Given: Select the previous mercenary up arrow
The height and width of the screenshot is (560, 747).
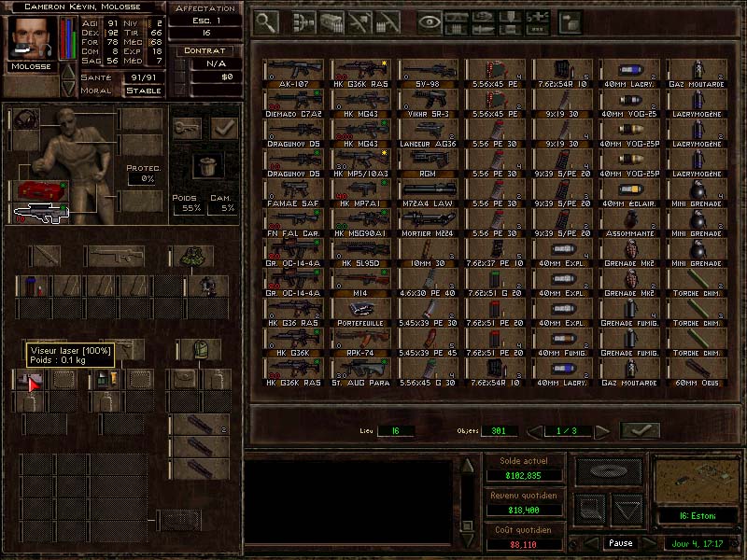Looking at the screenshot, I should click(x=68, y=73).
